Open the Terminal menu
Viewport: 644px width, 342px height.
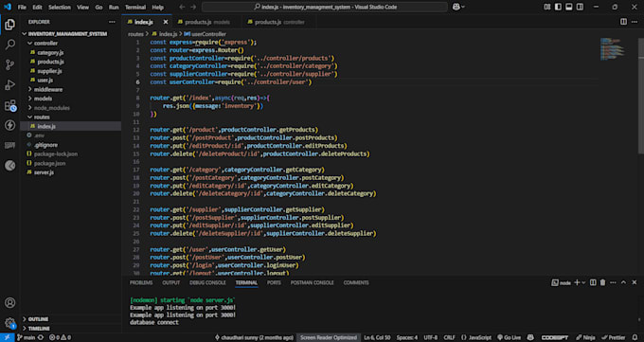click(x=135, y=7)
